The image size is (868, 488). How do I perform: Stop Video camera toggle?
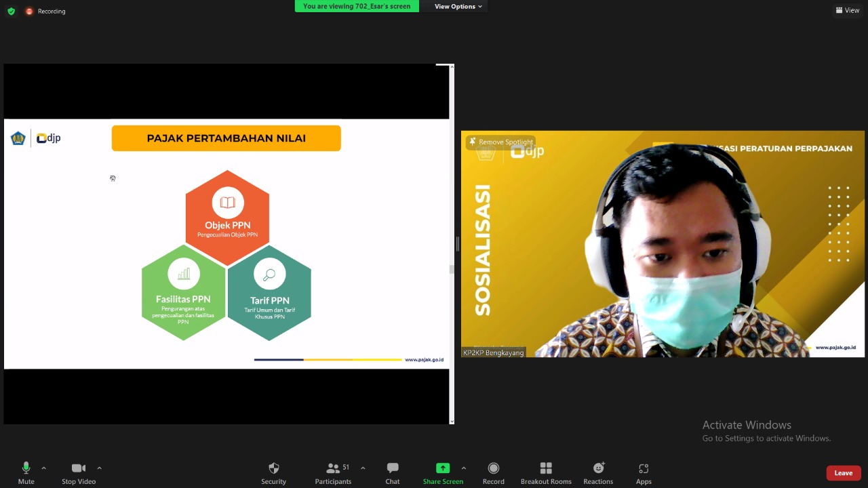[79, 468]
